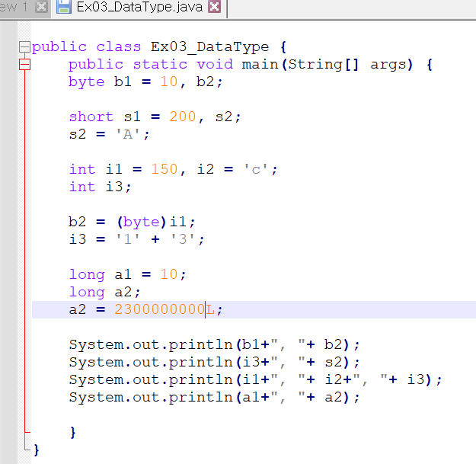Click the println(b1+", "+ b2) statement

[214, 345]
